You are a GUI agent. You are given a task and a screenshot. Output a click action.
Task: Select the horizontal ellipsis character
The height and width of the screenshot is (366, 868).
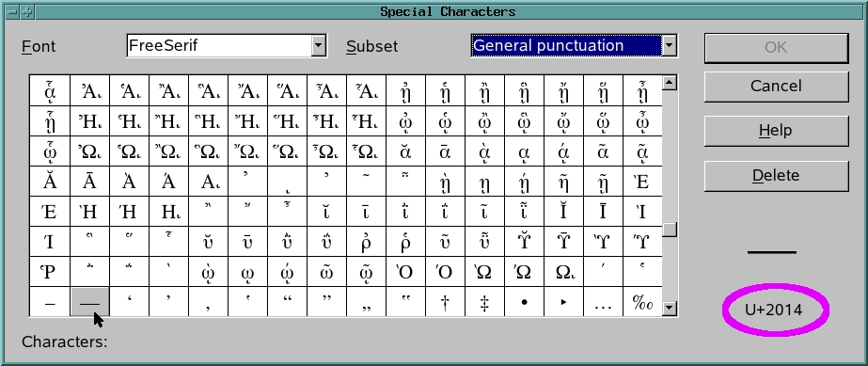(603, 302)
